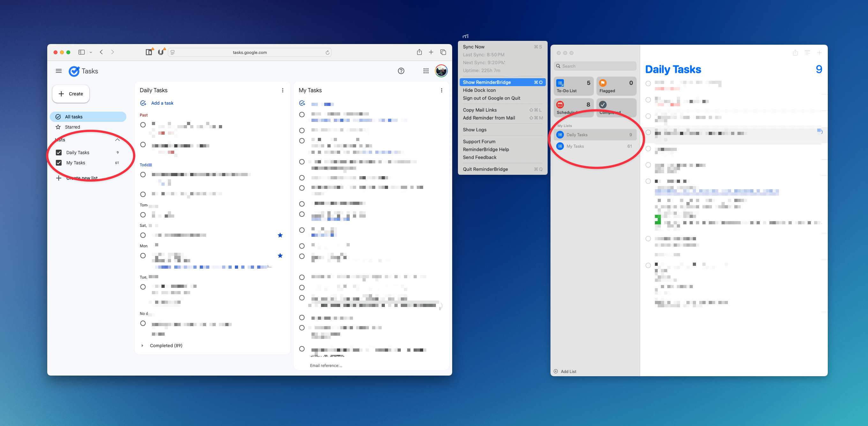Click Sync Now in ReminderBridge menu
The width and height of the screenshot is (868, 426).
coord(473,47)
